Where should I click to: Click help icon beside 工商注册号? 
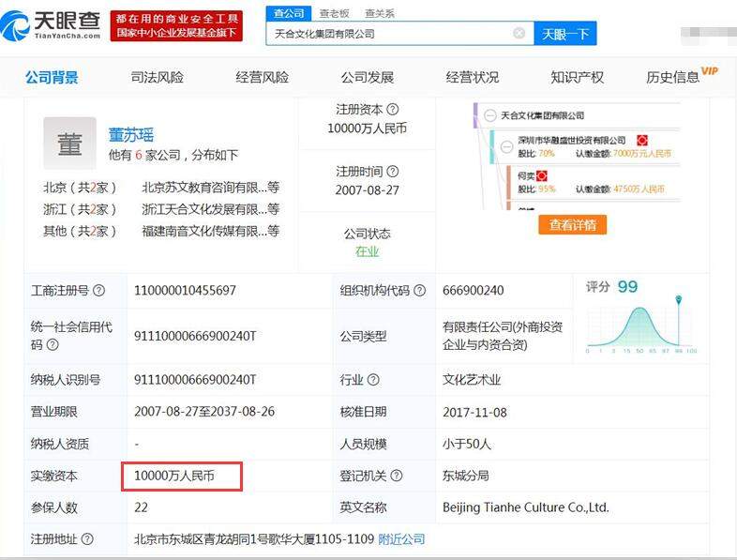pyautogui.click(x=98, y=291)
